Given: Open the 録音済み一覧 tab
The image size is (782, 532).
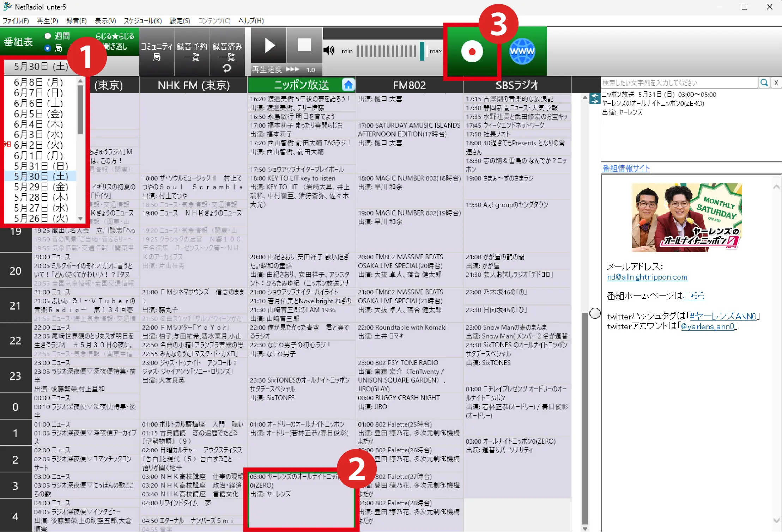Looking at the screenshot, I should [227, 51].
